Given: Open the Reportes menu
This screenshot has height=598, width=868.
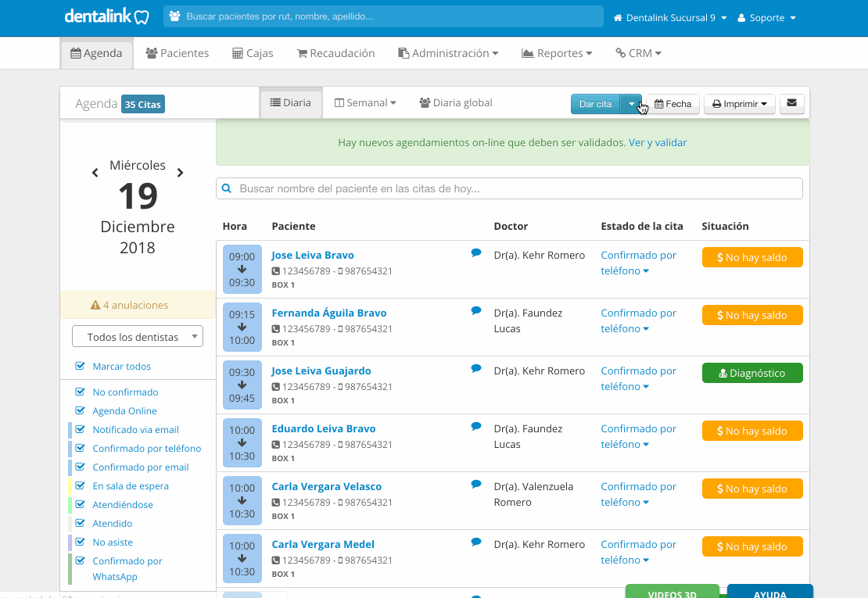Looking at the screenshot, I should (557, 53).
